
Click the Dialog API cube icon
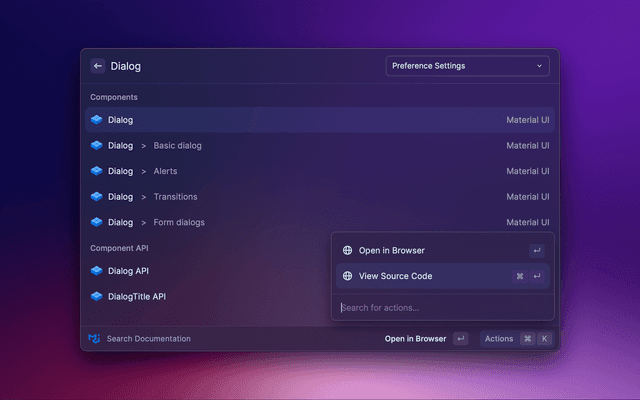tap(97, 270)
